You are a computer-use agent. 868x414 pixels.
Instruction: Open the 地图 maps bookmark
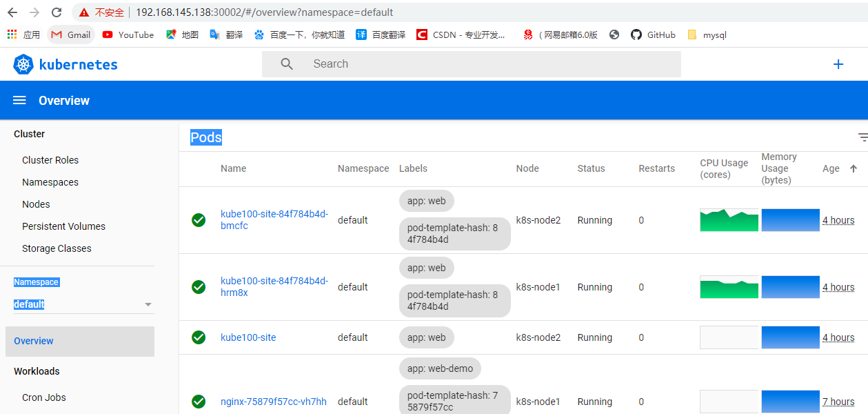183,34
